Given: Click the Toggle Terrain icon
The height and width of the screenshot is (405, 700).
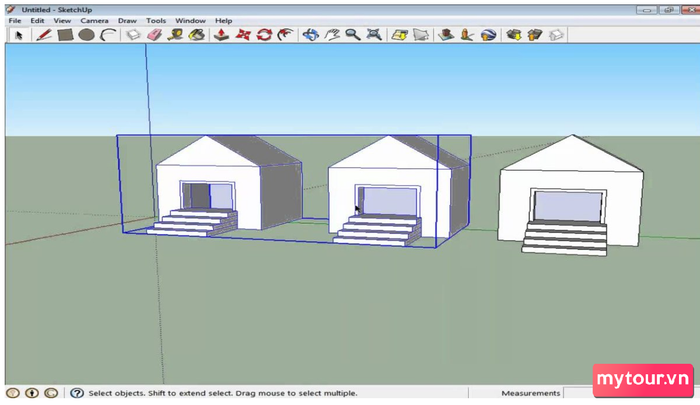Looking at the screenshot, I should [421, 35].
